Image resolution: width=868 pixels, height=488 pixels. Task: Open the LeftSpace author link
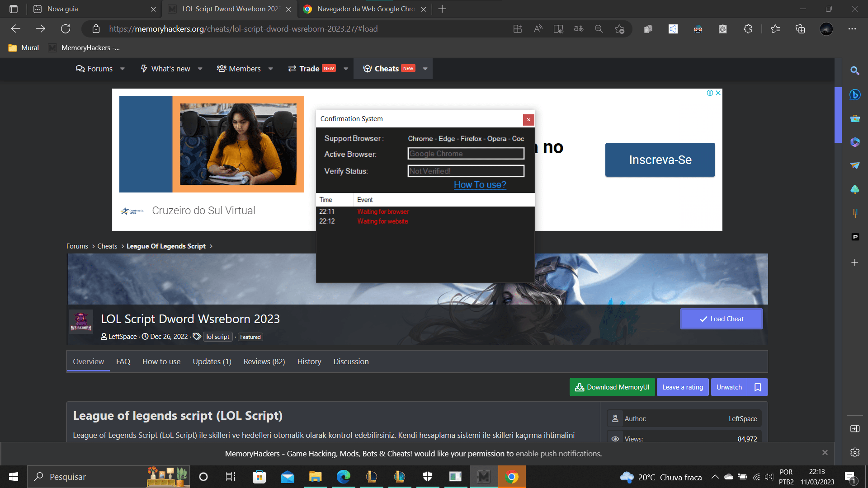pyautogui.click(x=123, y=337)
